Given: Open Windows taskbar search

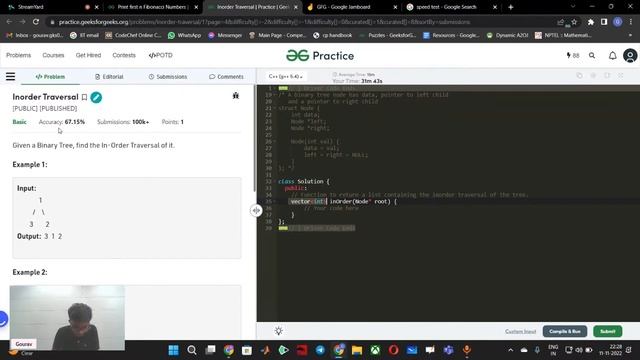Looking at the screenshot, I should (191, 350).
